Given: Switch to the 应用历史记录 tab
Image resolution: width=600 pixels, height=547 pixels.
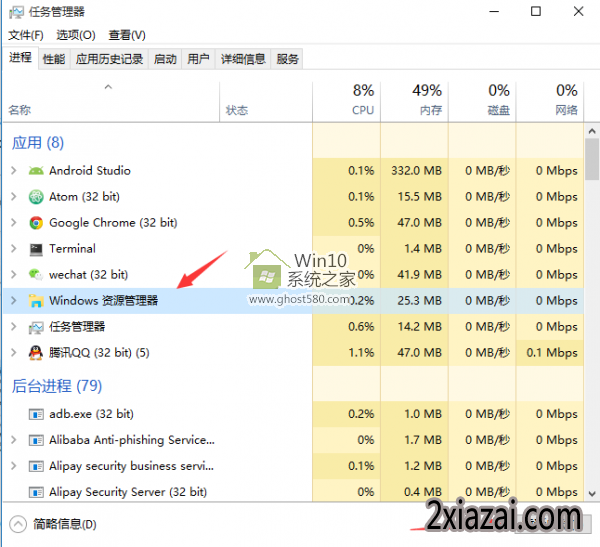Looking at the screenshot, I should pyautogui.click(x=109, y=59).
